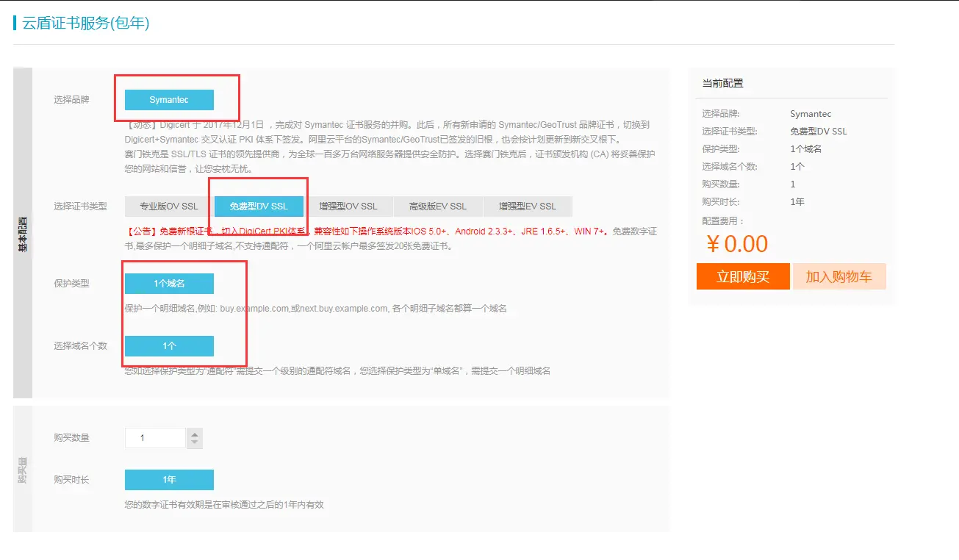Image resolution: width=959 pixels, height=560 pixels.
Task: Click the 【动态】Digicert news paragraph
Action: point(387,132)
